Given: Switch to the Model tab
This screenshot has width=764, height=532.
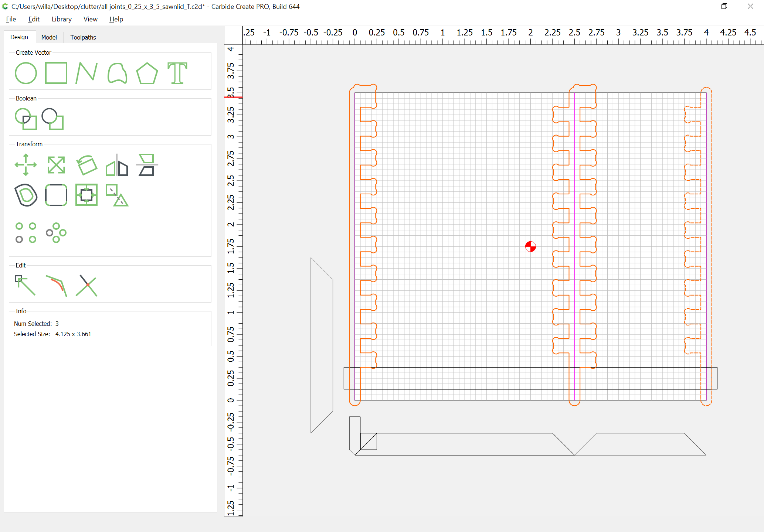Looking at the screenshot, I should 49,37.
